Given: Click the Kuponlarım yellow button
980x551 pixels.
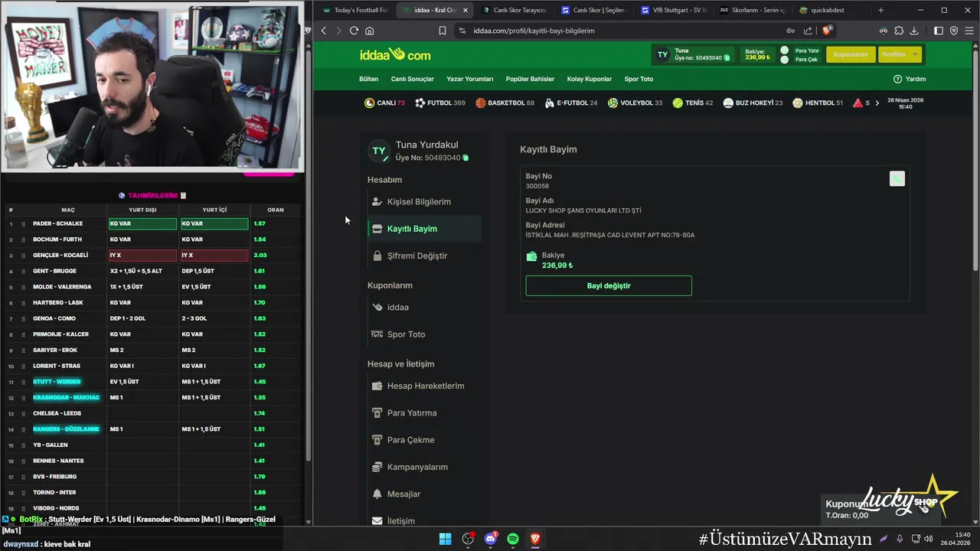Looking at the screenshot, I should point(851,54).
